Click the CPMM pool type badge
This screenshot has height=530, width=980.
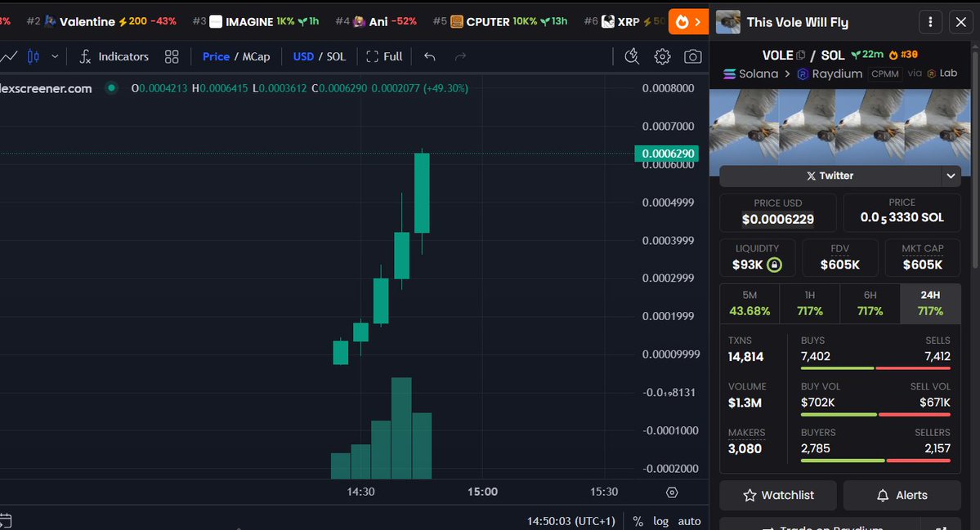(x=885, y=73)
